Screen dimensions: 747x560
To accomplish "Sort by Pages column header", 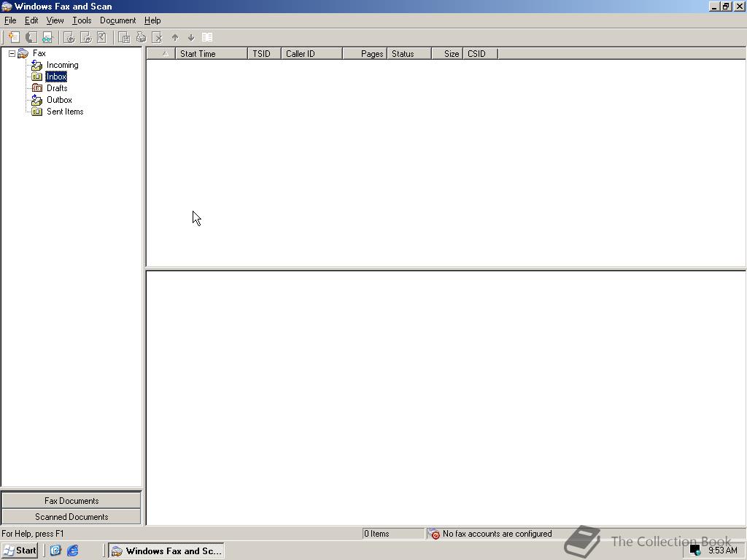I will coord(365,54).
